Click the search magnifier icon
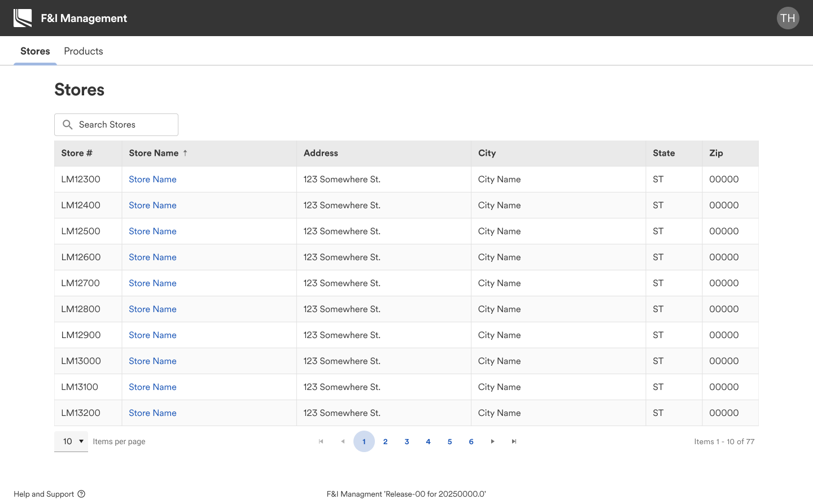813x504 pixels. 68,125
